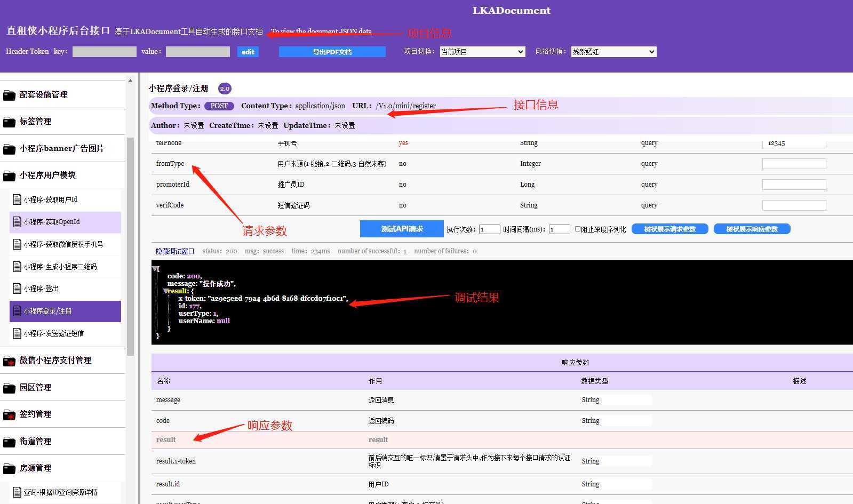Open the 项目切换 dropdown
This screenshot has width=853, height=504.
[x=482, y=52]
